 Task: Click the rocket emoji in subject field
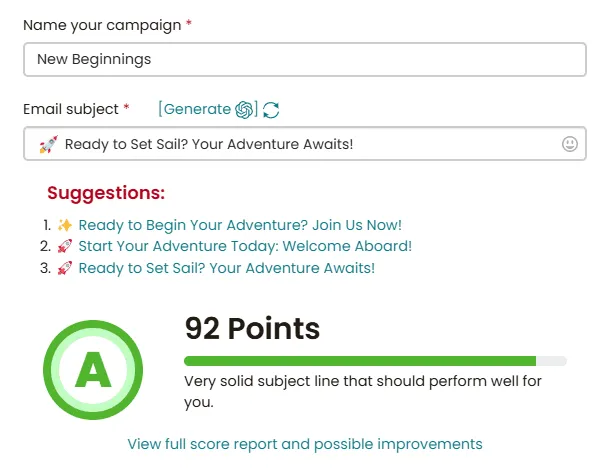click(47, 145)
